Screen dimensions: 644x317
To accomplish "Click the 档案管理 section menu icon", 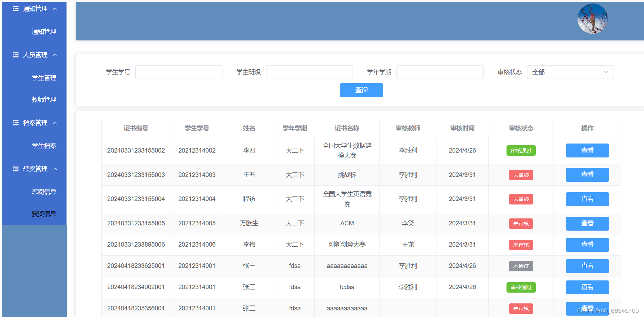I will 16,123.
